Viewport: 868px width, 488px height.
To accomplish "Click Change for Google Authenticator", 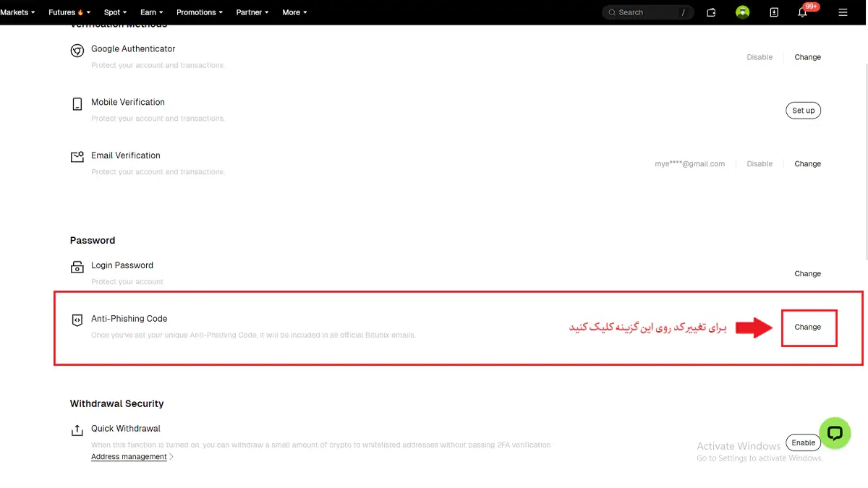I will (807, 57).
